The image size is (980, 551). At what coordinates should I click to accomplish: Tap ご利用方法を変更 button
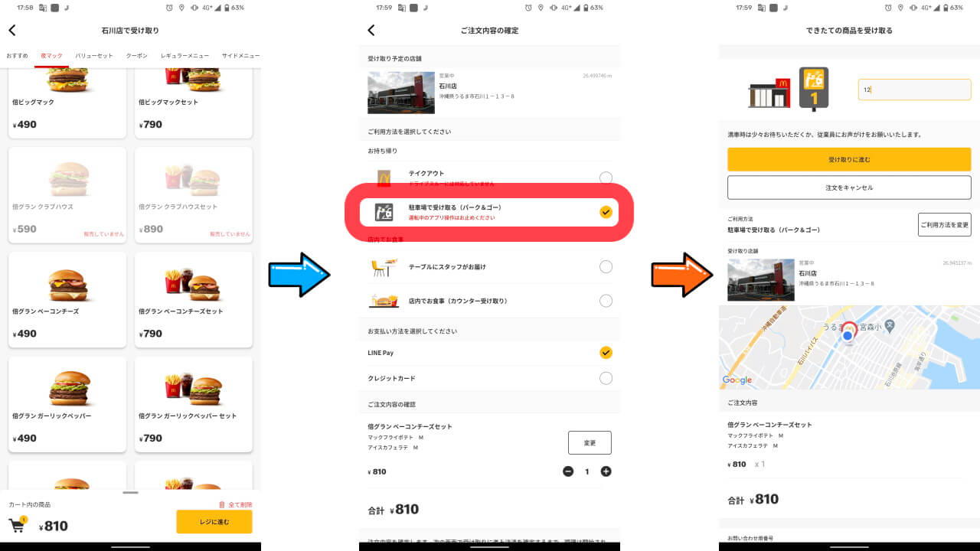tap(944, 224)
